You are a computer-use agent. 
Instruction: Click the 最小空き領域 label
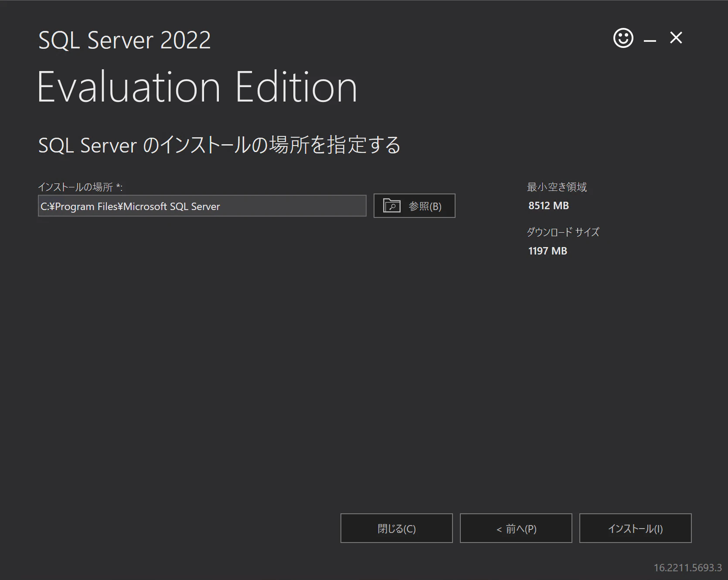557,187
